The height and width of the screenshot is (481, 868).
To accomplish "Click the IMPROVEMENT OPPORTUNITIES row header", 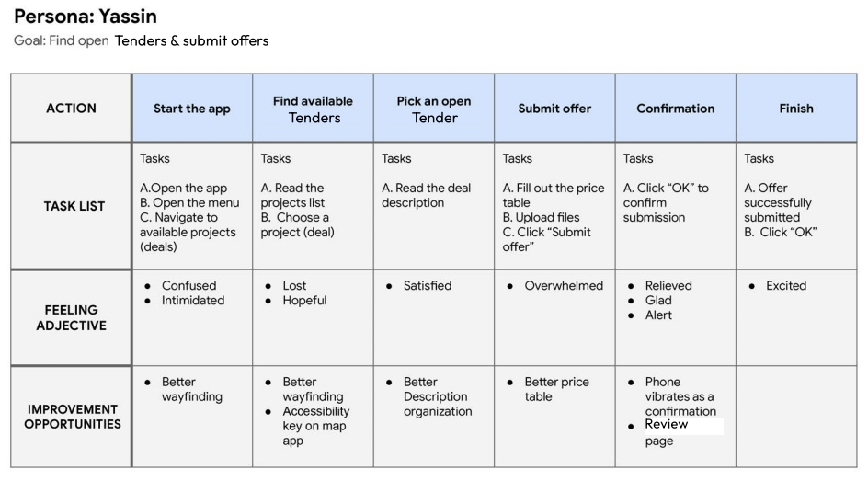I will click(x=71, y=417).
